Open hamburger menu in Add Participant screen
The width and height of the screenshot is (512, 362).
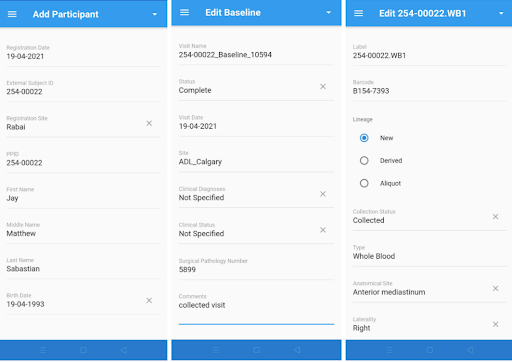tap(12, 14)
